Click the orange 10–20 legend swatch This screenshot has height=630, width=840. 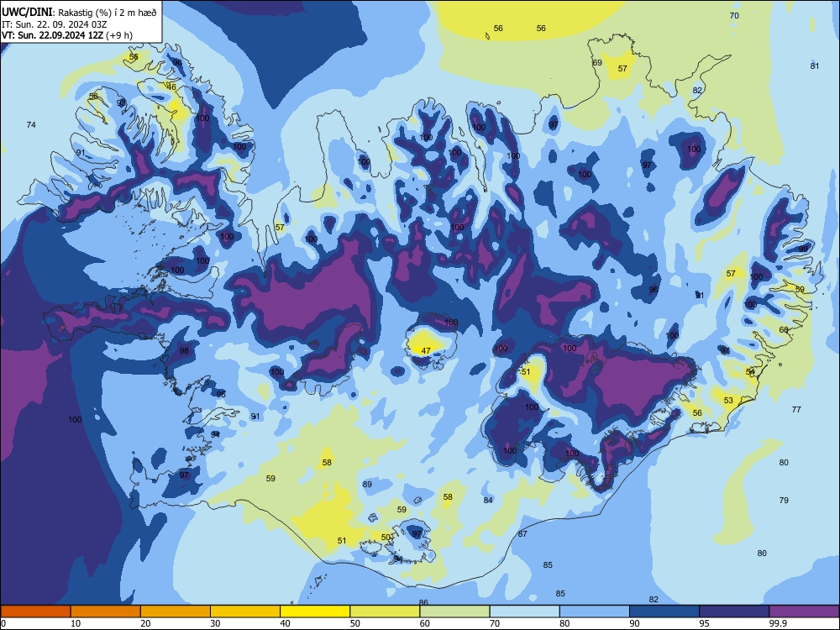coord(106,612)
